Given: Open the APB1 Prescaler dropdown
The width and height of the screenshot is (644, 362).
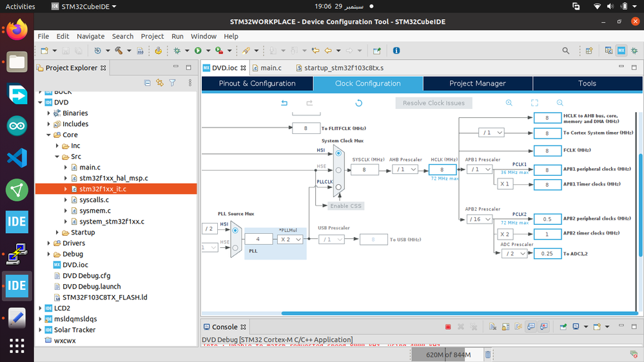Looking at the screenshot, I should click(x=480, y=169).
